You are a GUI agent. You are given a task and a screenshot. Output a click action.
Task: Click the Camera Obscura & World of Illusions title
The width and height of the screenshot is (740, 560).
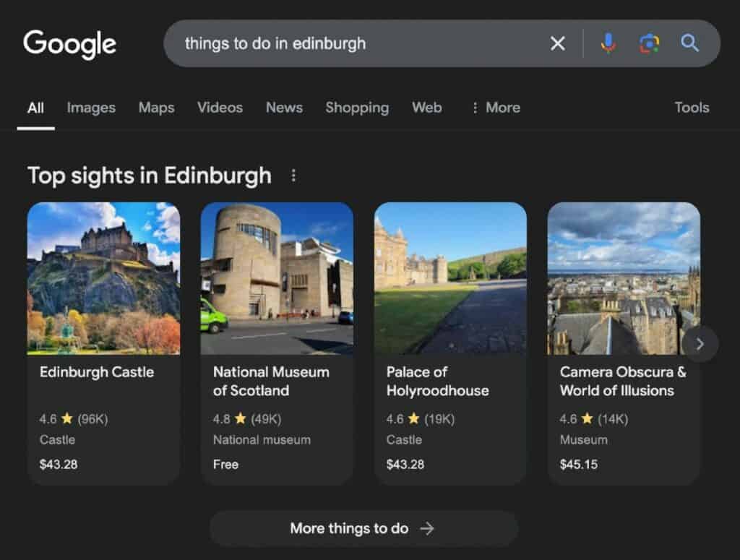pos(623,382)
